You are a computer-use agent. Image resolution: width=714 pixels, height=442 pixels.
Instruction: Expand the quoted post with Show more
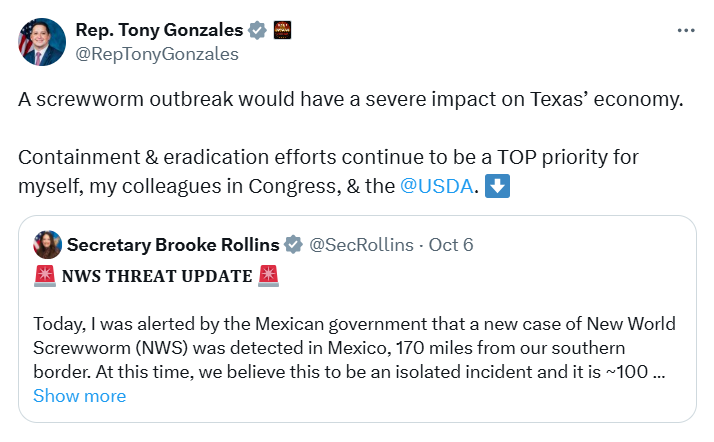point(80,396)
